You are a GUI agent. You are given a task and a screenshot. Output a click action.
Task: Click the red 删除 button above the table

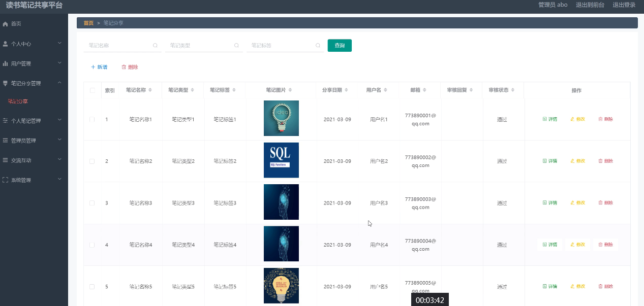pos(130,67)
